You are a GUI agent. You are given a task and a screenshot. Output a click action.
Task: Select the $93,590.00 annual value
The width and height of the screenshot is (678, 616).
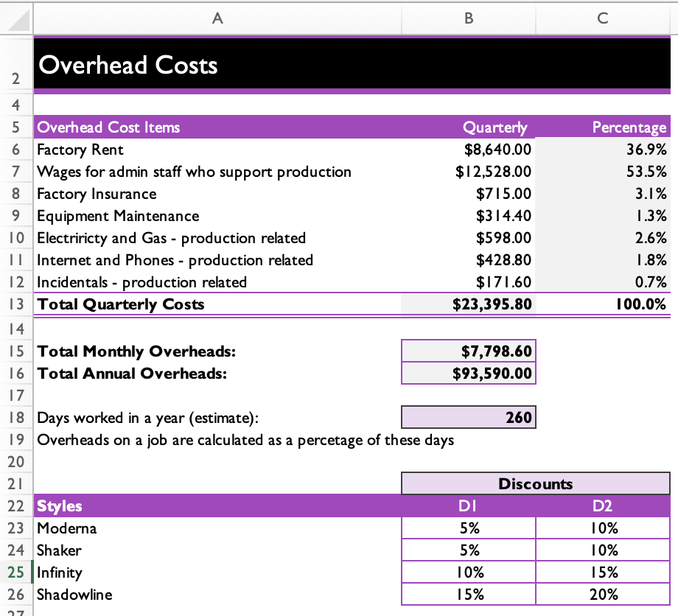(x=469, y=373)
